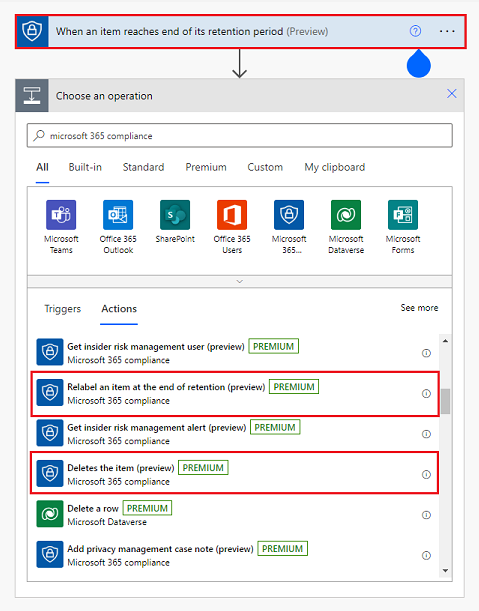
Task: Collapse the connectors list with chevron
Action: click(240, 281)
